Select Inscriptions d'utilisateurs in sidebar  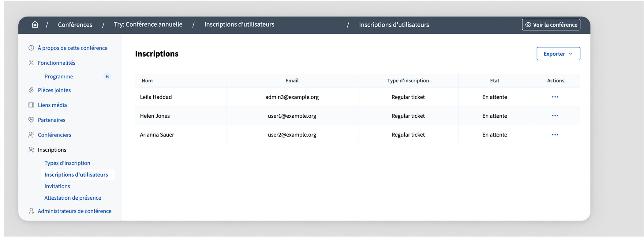pyautogui.click(x=76, y=175)
